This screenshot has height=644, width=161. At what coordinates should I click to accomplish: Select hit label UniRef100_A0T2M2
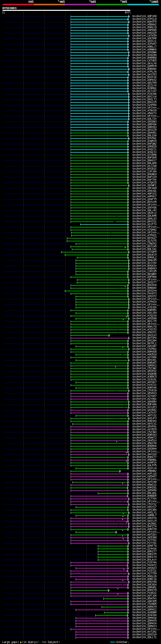click(x=144, y=632)
